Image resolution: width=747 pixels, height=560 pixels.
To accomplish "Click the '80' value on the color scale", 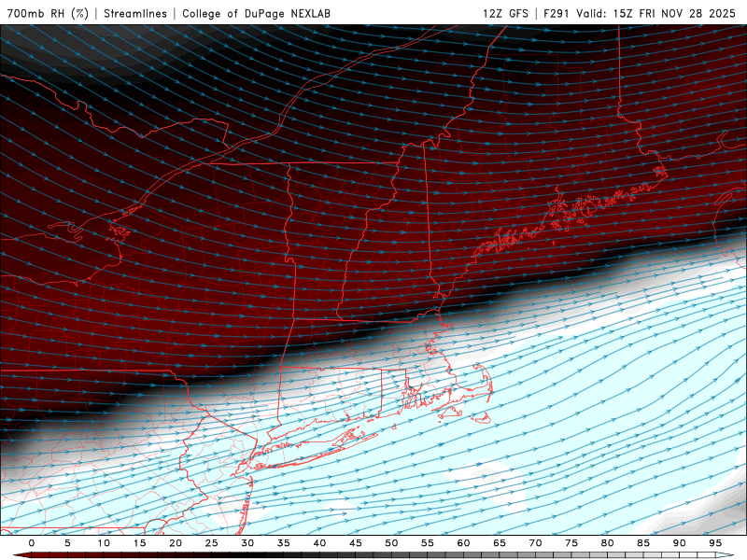I will point(608,543).
